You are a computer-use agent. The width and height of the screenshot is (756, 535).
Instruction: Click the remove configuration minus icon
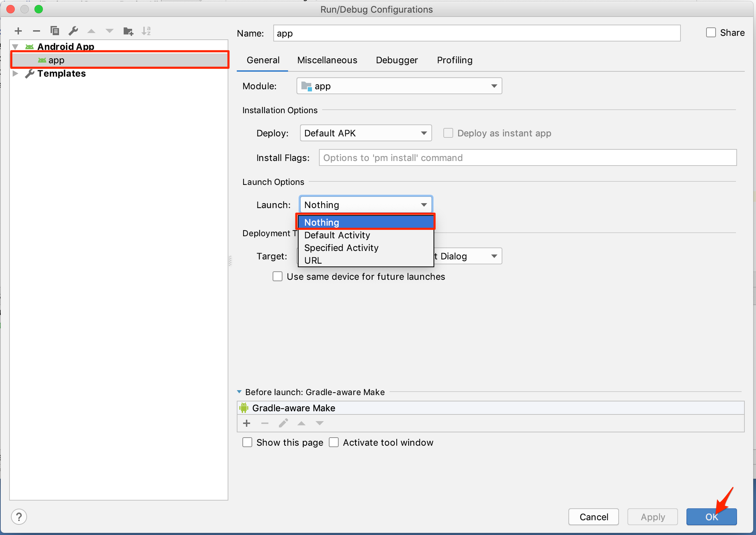click(37, 31)
